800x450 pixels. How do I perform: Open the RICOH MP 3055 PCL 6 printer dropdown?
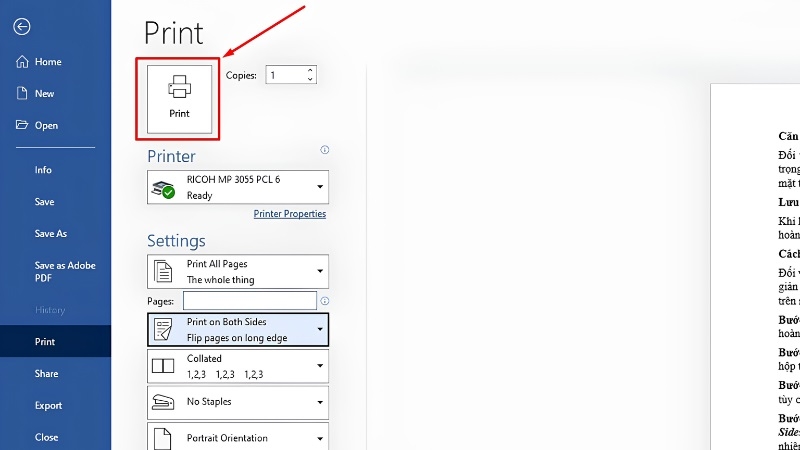coord(238,187)
